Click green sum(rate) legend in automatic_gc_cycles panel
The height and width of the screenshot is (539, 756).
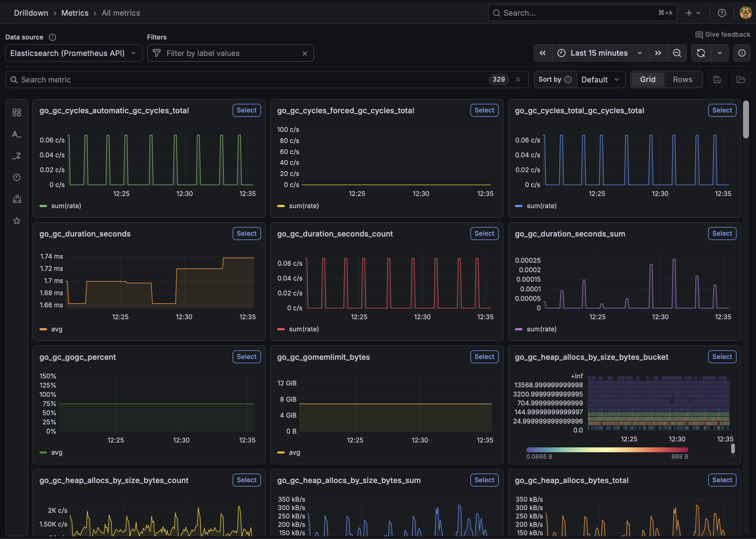click(60, 206)
